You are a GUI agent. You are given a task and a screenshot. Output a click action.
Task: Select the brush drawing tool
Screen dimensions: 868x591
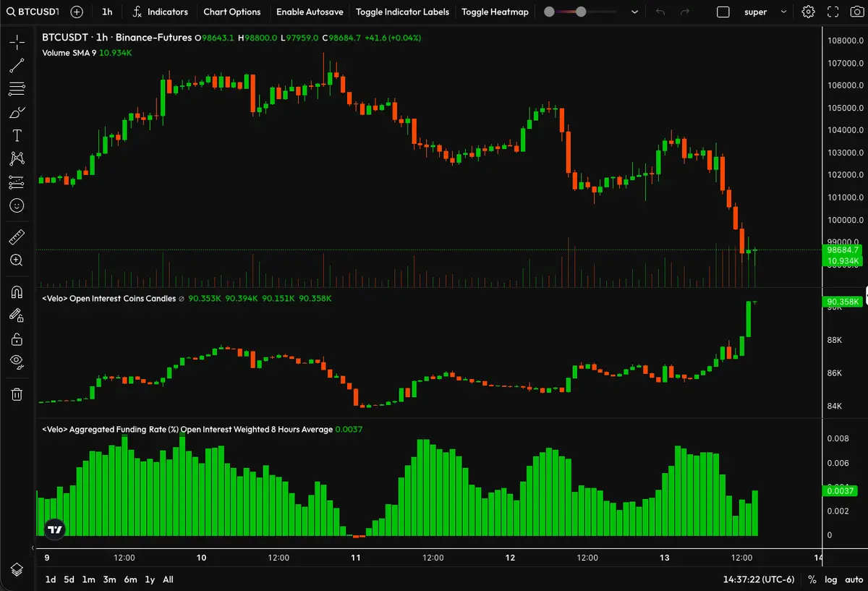coord(17,113)
